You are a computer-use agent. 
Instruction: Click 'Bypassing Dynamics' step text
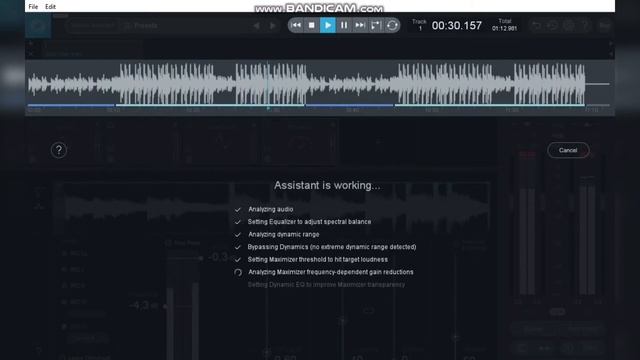(x=332, y=247)
